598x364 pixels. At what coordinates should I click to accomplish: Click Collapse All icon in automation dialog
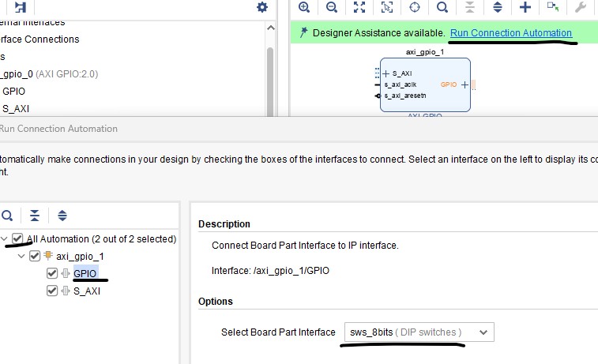coord(35,216)
